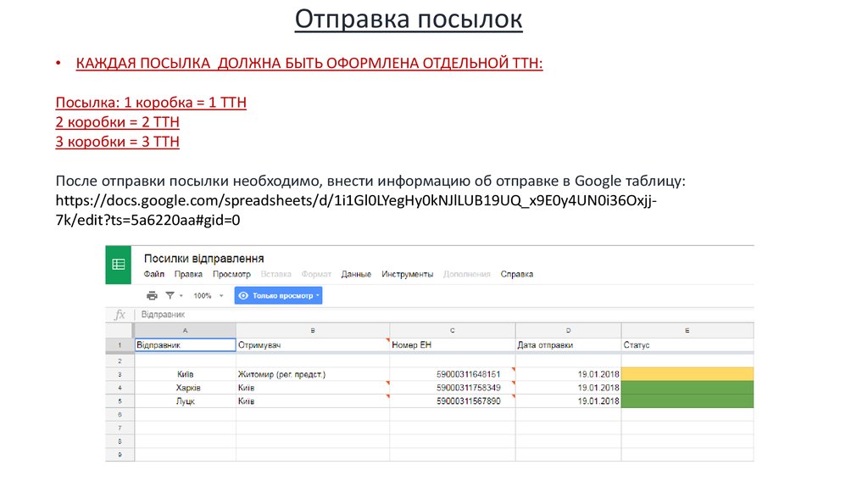The height and width of the screenshot is (487, 868).
Task: Open the 100% zoom dropdown
Action: tap(208, 296)
